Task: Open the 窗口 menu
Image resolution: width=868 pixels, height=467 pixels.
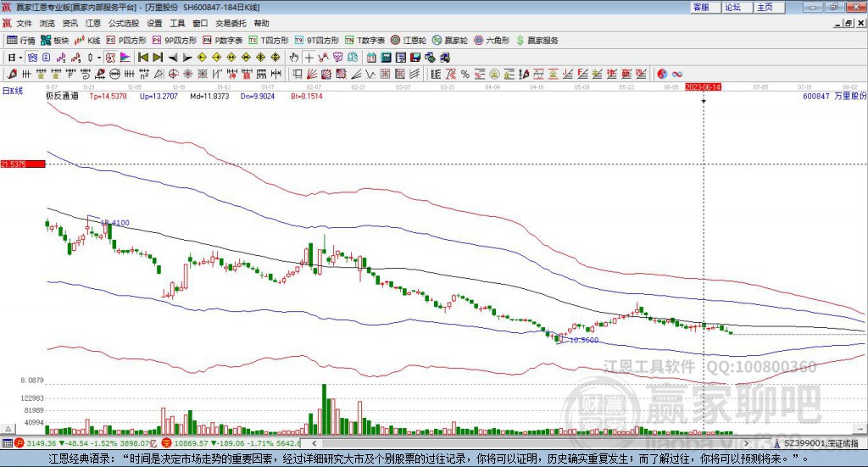Action: point(200,23)
